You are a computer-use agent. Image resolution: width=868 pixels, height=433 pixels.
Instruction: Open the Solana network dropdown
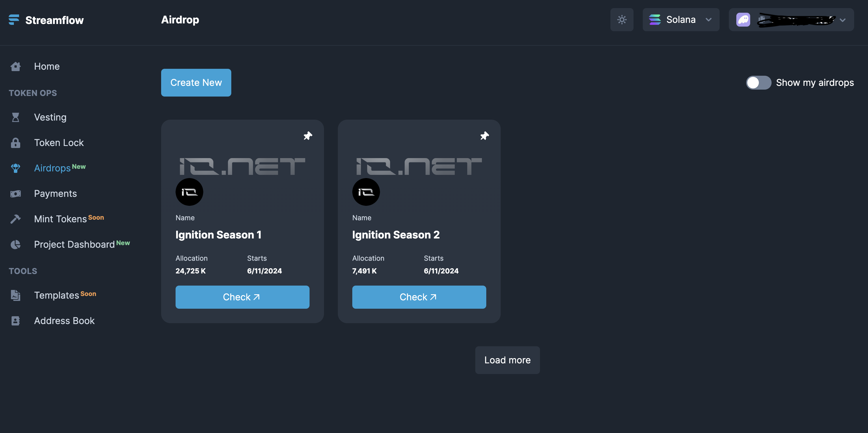[681, 20]
